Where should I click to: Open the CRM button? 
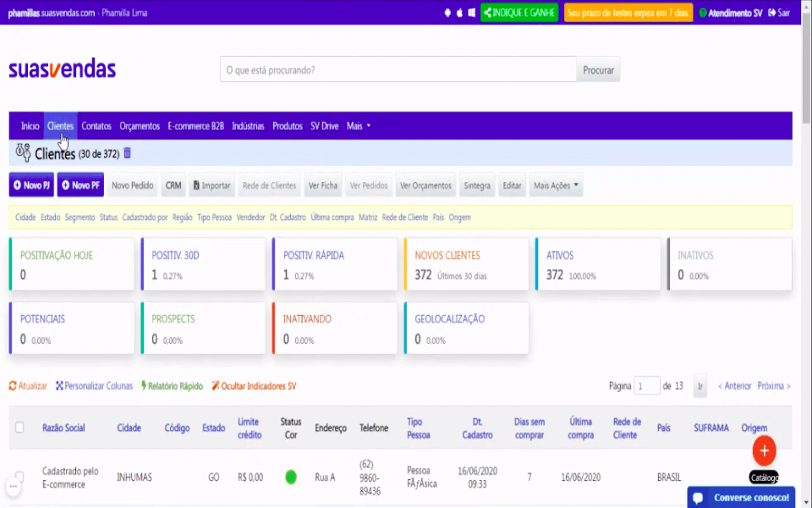(173, 185)
